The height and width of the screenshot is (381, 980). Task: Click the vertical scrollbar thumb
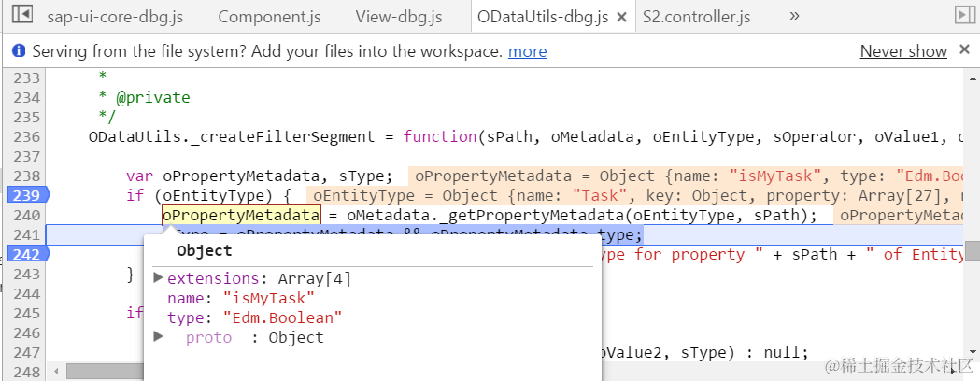pos(973,250)
